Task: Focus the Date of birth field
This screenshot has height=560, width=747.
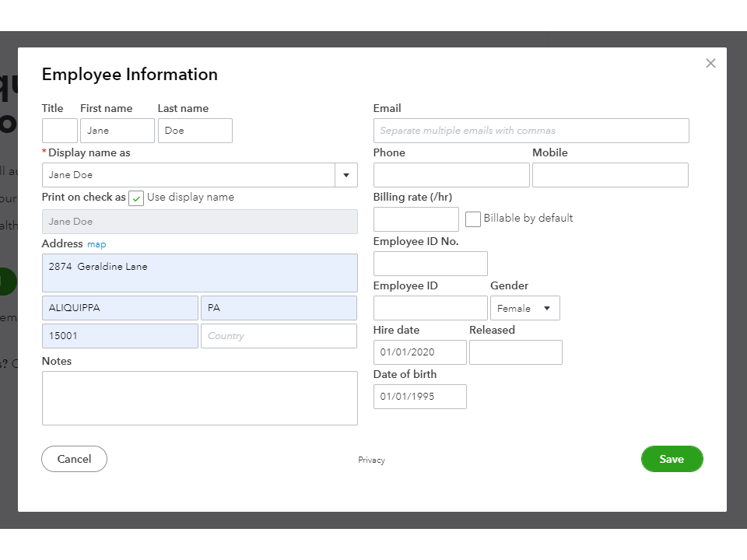Action: click(420, 397)
